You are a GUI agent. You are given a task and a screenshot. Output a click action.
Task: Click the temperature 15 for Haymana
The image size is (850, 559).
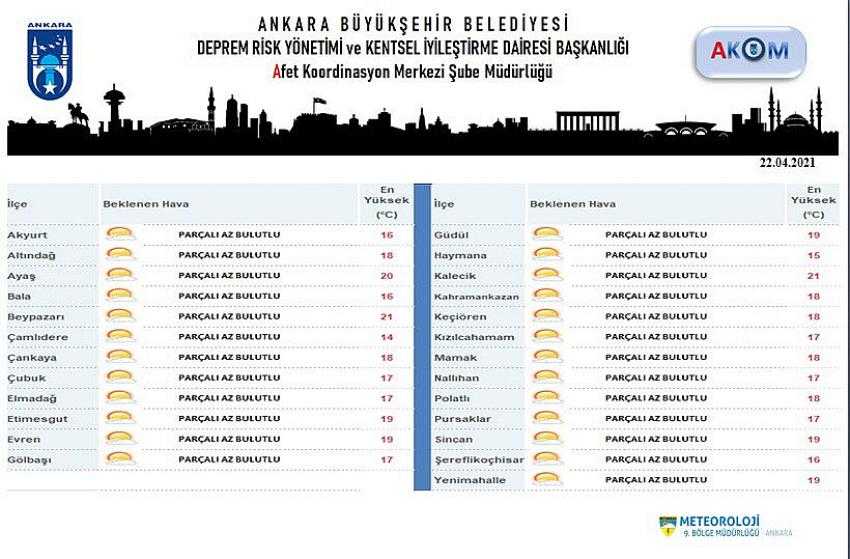[813, 255]
